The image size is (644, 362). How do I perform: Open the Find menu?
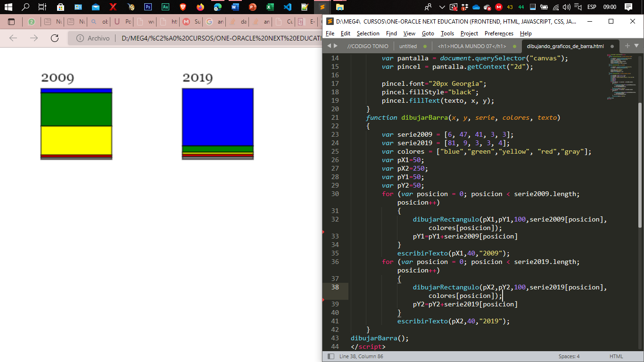391,33
